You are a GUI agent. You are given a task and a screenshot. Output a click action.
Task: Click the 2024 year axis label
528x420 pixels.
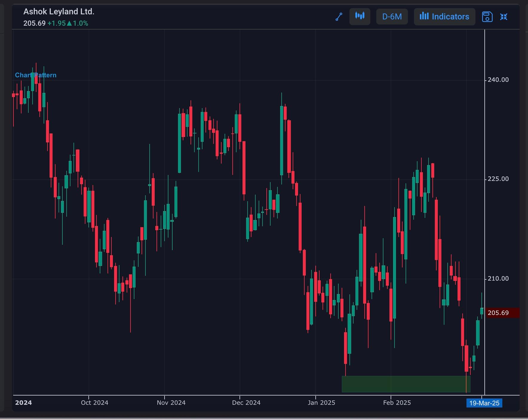click(23, 403)
